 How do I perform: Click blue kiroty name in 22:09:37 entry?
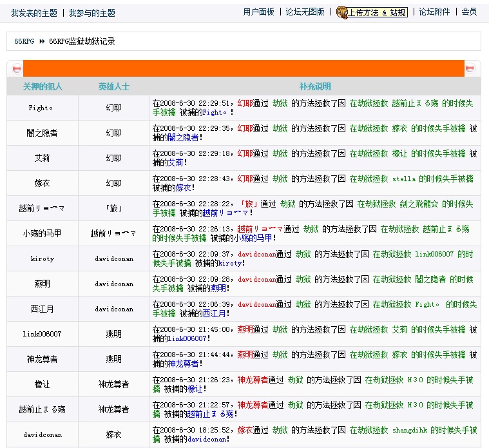coord(230,263)
